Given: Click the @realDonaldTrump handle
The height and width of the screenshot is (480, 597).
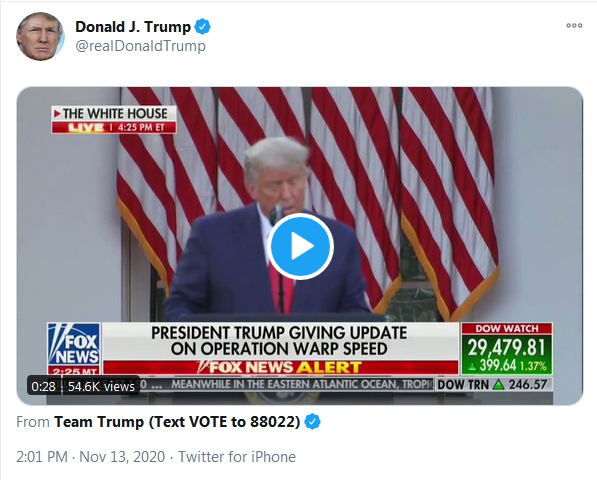Looking at the screenshot, I should (140, 46).
